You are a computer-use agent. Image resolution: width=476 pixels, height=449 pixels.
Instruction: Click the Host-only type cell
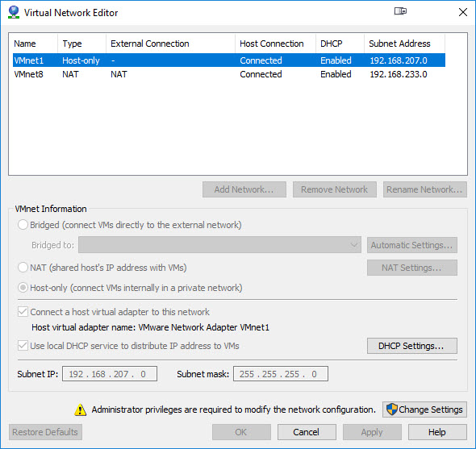click(x=81, y=60)
